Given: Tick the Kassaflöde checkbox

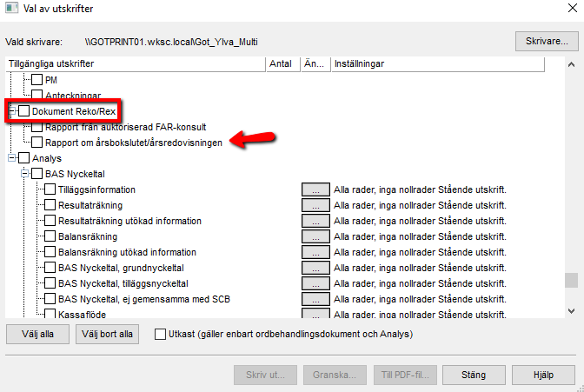Looking at the screenshot, I should click(50, 314).
